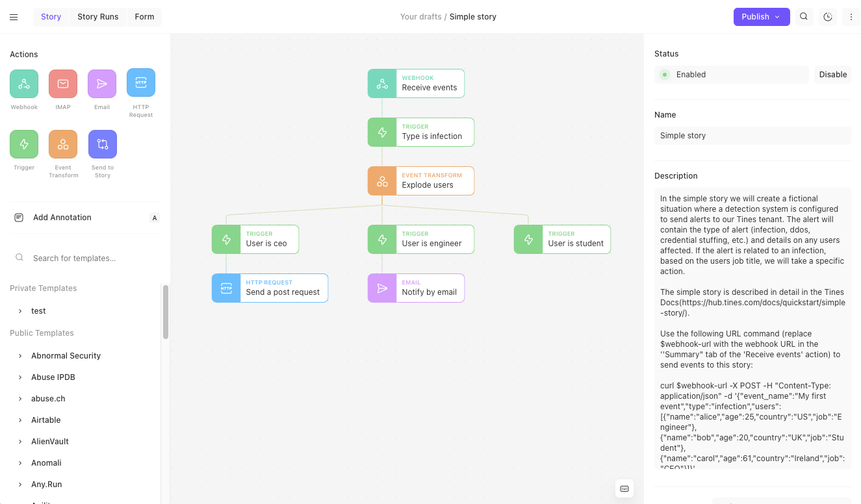
Task: Click the template search magnifier icon
Action: click(20, 258)
